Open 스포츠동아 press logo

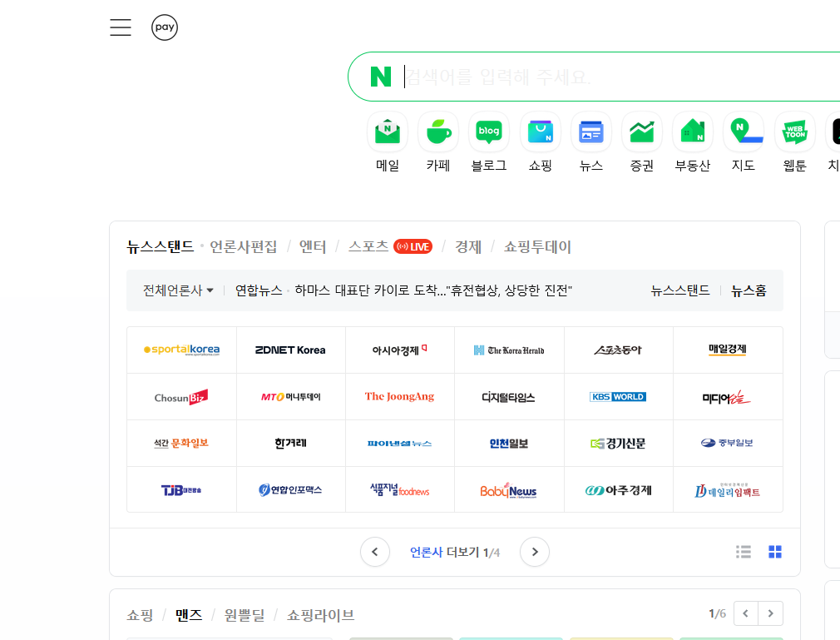click(618, 350)
